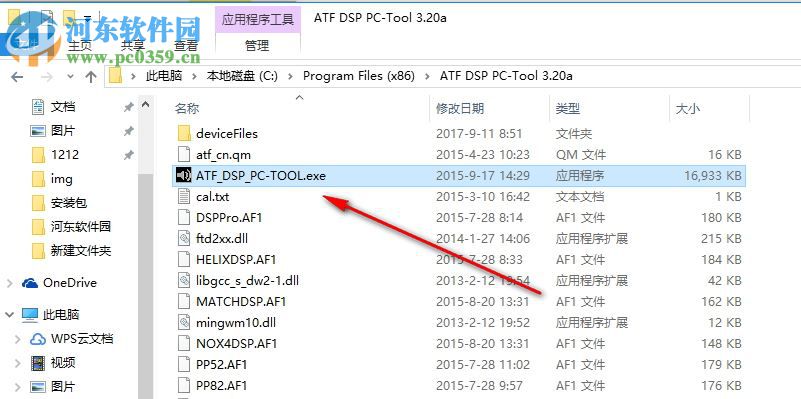Click 此电脑 in the address breadcrumb
This screenshot has height=399, width=801.
164,77
